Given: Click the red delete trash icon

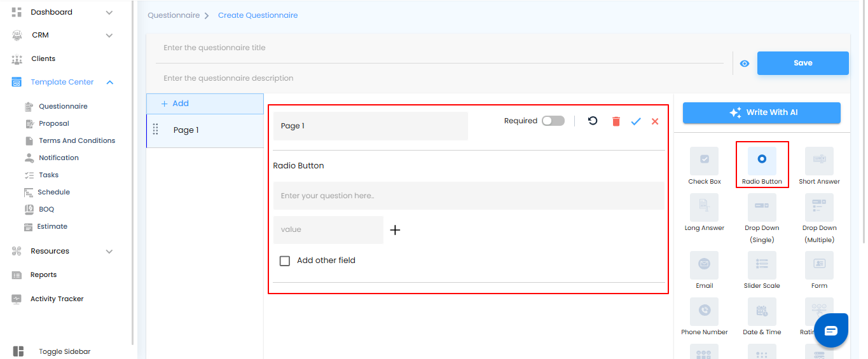Looking at the screenshot, I should 616,121.
